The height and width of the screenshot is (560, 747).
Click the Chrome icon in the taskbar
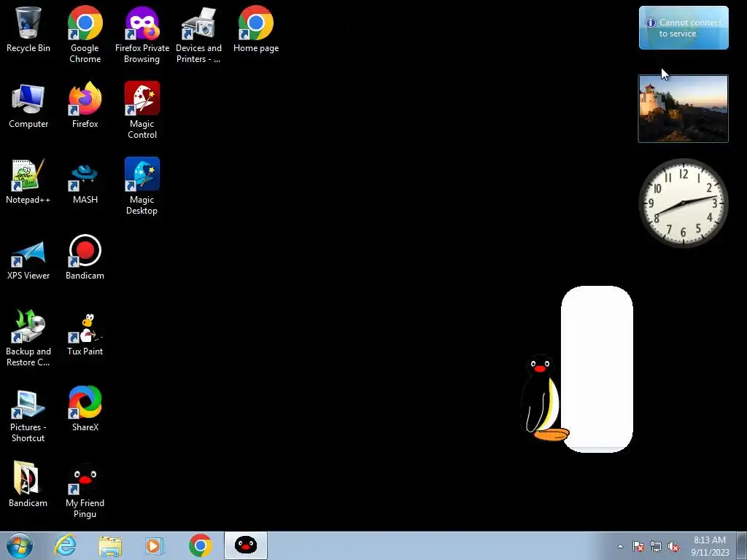200,545
